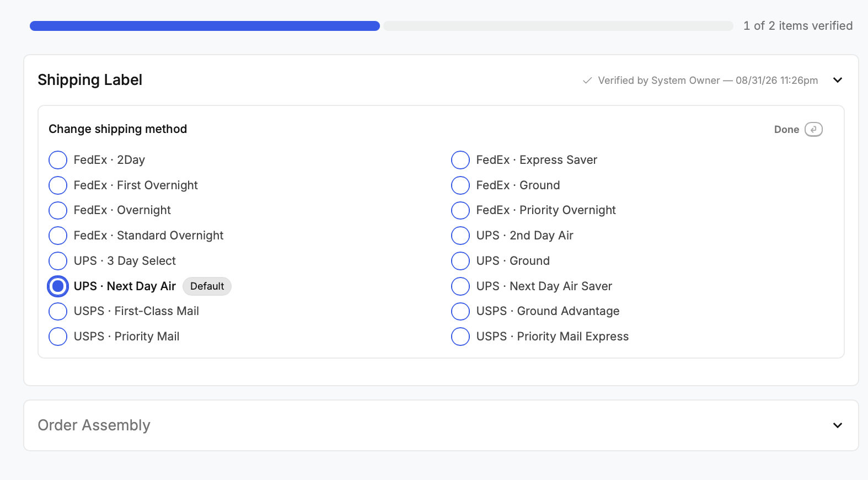The height and width of the screenshot is (480, 868).
Task: Choose UPS · Ground option
Action: [460, 261]
